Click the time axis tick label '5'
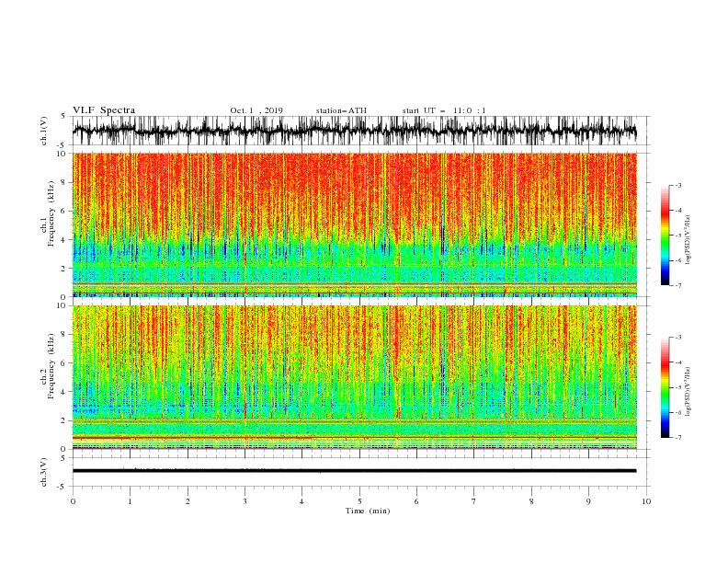Image resolution: width=728 pixels, height=563 pixels. coord(359,501)
